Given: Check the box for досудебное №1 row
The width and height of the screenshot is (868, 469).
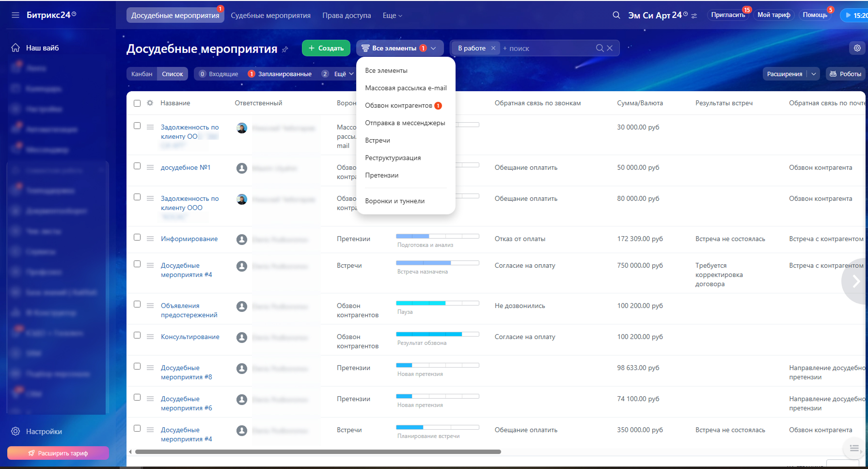Looking at the screenshot, I should (137, 166).
